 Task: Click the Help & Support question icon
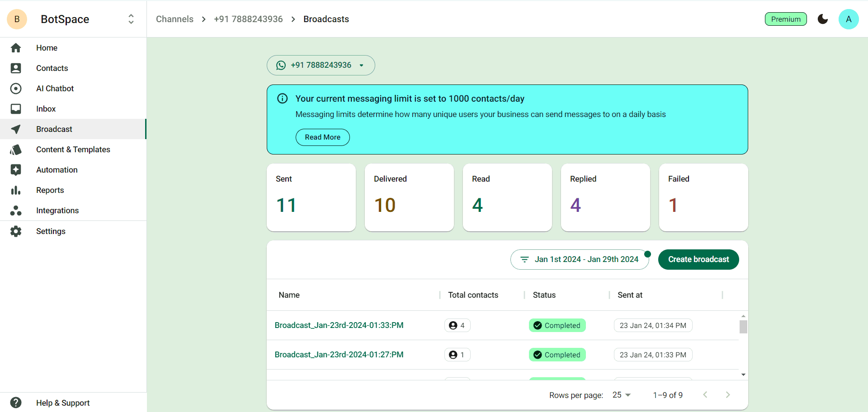point(16,403)
